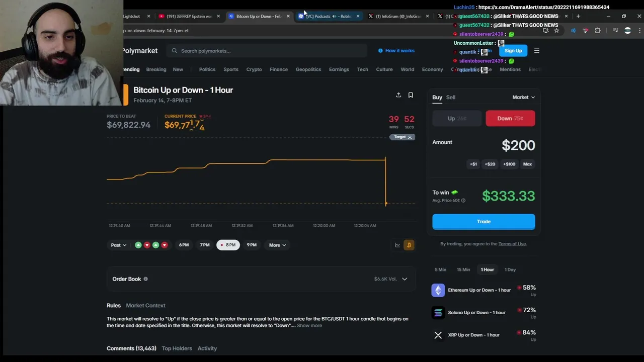Open the Politics category

coord(207,69)
